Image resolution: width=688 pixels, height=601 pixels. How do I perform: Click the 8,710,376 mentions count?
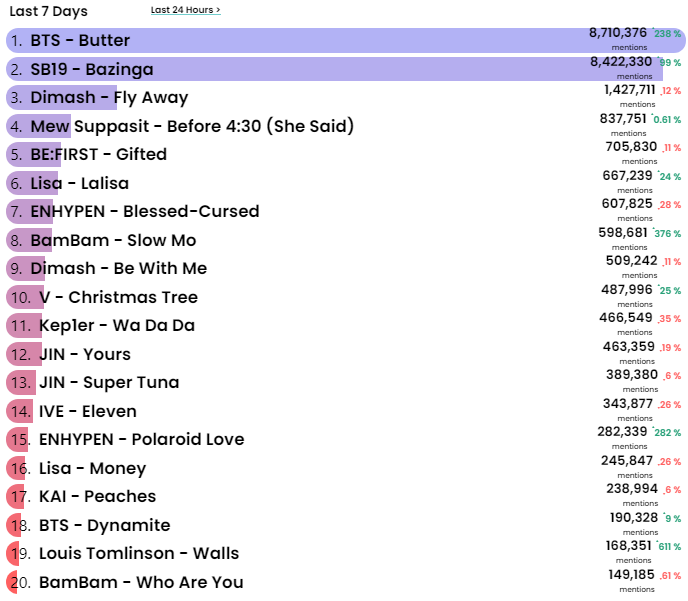[618, 32]
